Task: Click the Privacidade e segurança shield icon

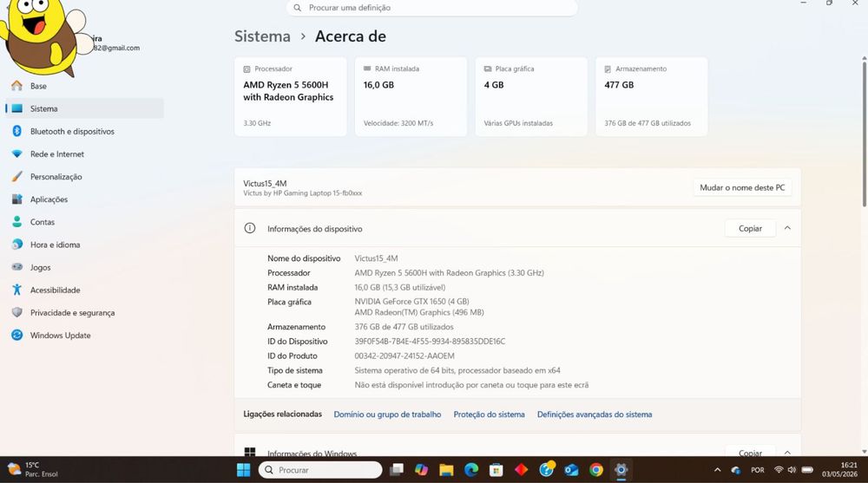Action: click(x=17, y=312)
